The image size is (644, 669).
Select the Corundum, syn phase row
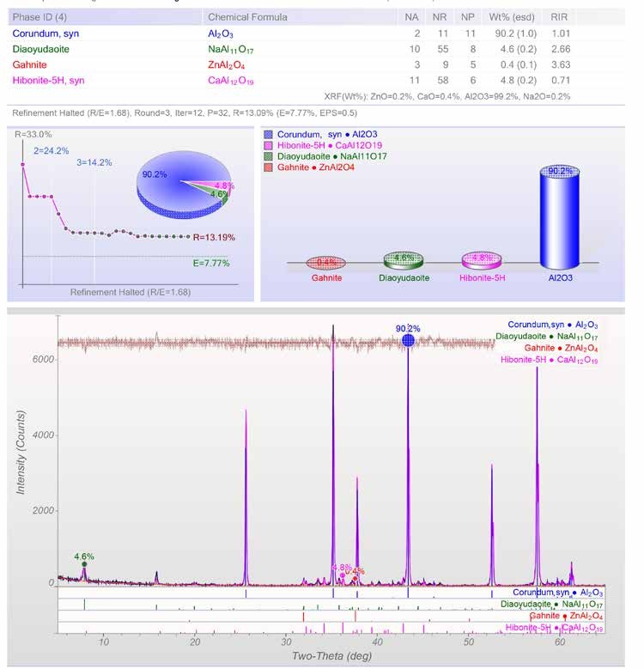pyautogui.click(x=316, y=33)
